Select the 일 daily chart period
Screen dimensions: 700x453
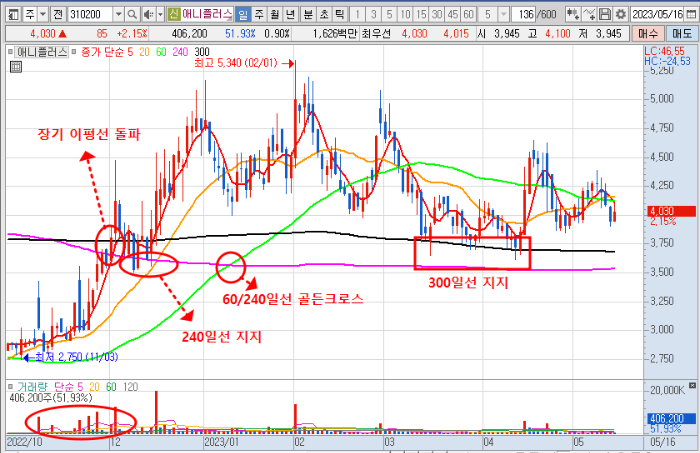(x=243, y=15)
